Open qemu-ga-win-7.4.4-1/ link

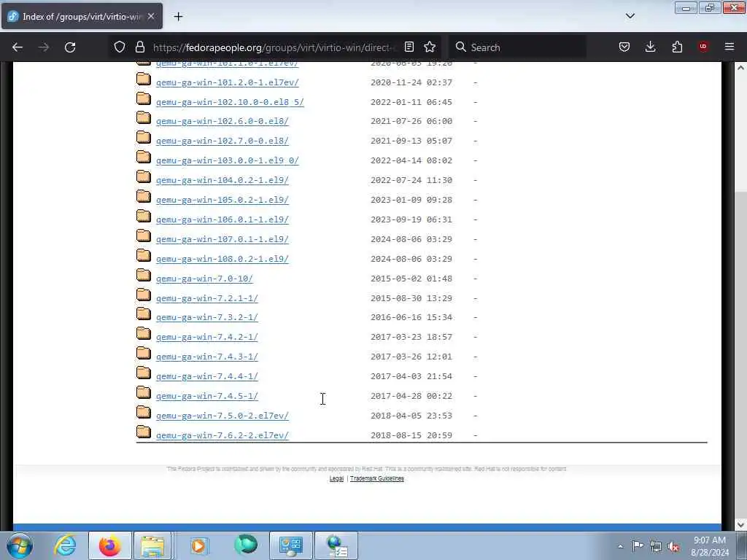[206, 377]
